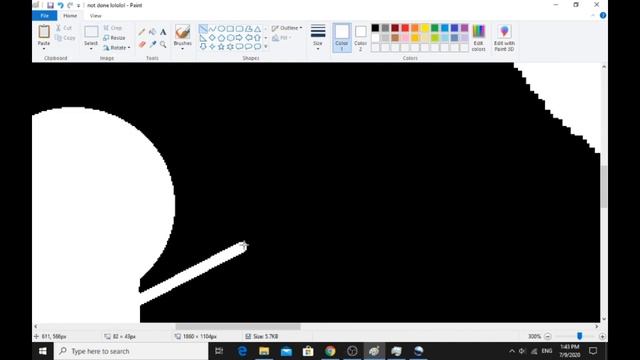
Task: Choose the Right arrow shape
Action: coord(239,38)
